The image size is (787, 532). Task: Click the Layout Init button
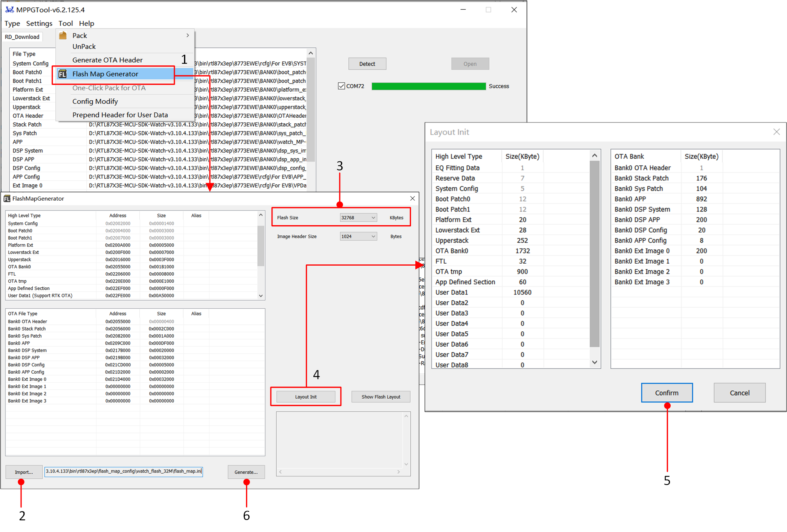click(x=306, y=397)
